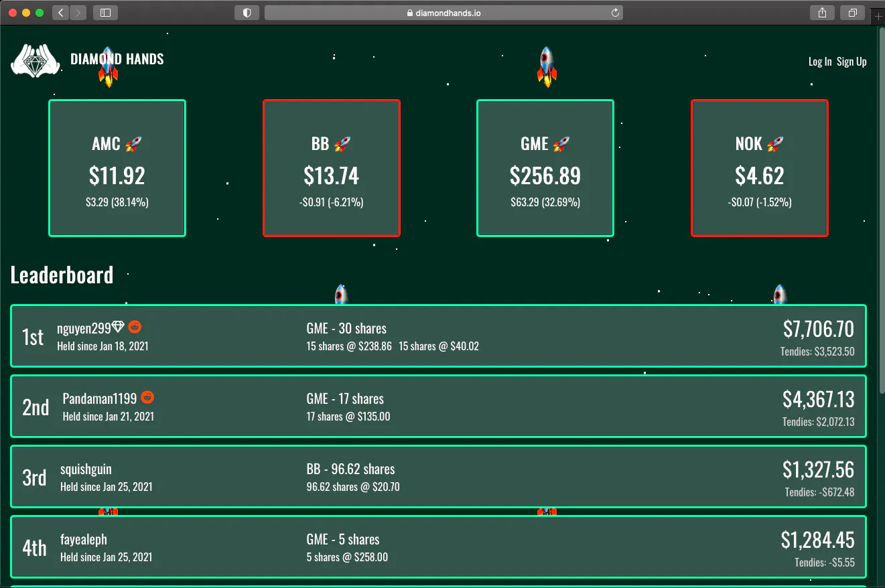Open Pandaman1199 username on leaderboard

point(100,398)
